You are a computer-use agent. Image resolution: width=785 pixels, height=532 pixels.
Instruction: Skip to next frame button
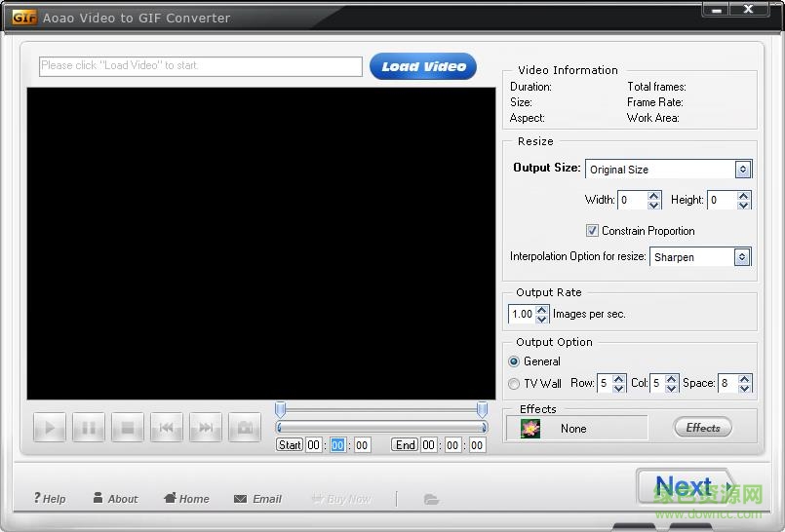coord(206,428)
